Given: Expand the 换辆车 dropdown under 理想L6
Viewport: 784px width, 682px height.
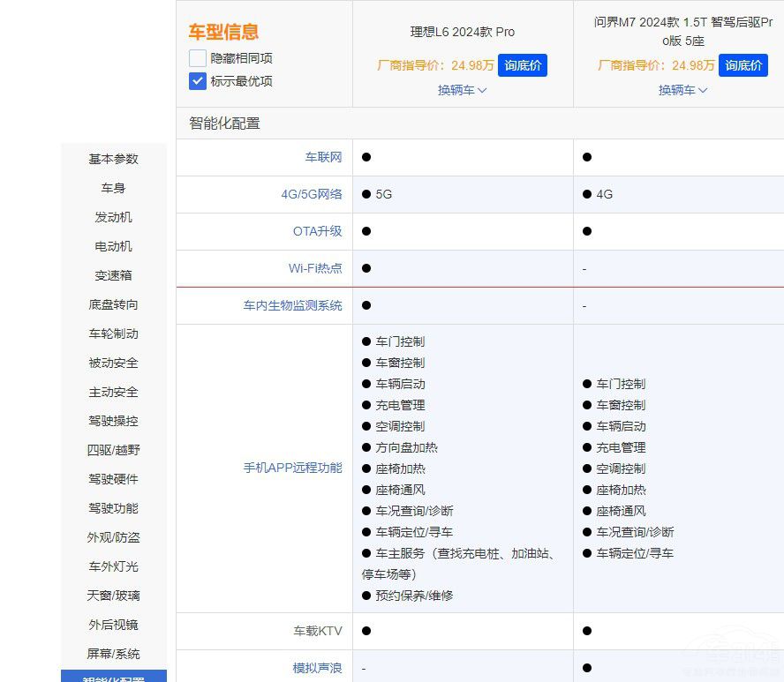Looking at the screenshot, I should pyautogui.click(x=462, y=90).
